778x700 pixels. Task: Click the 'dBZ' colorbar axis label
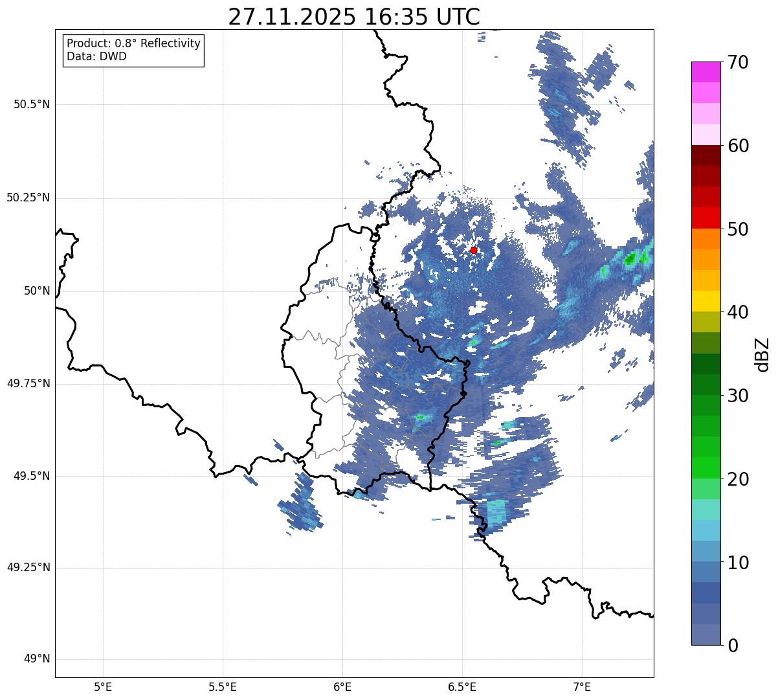(762, 354)
